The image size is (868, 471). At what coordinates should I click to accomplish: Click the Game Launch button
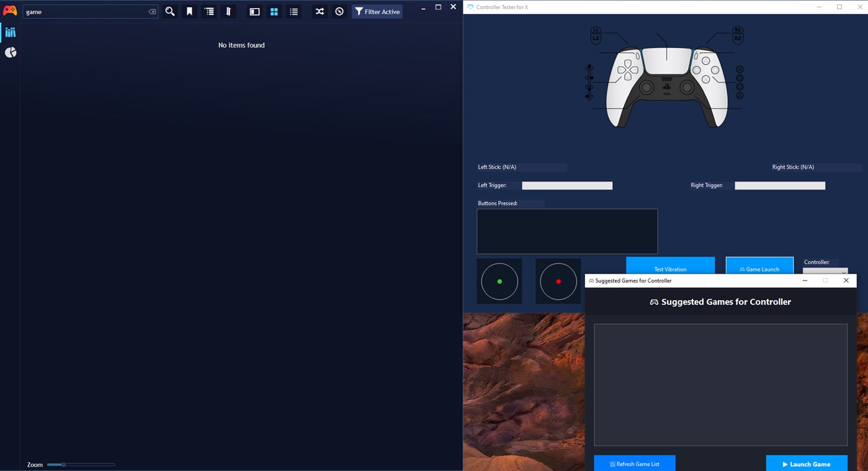click(x=759, y=269)
